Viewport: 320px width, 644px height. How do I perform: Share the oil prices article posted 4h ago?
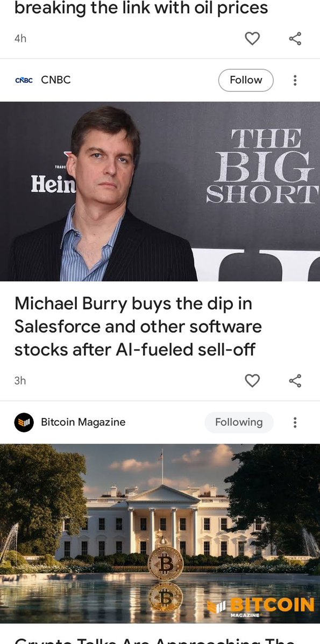tap(295, 39)
